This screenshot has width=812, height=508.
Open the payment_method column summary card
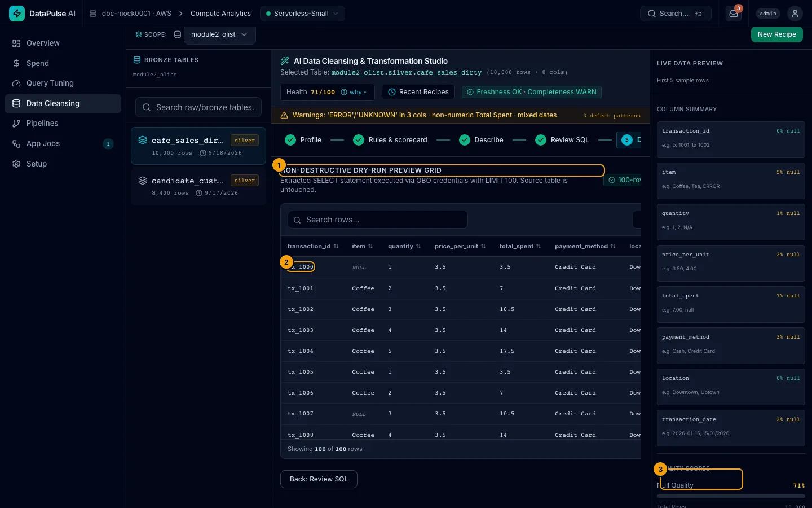point(731,346)
